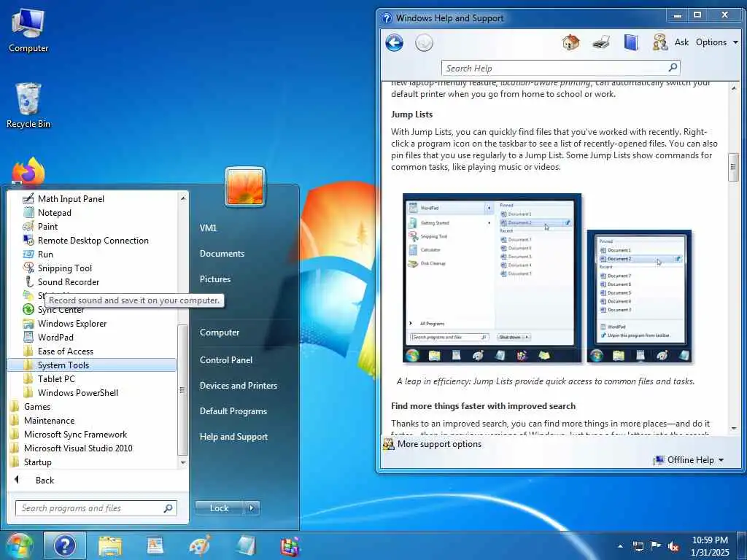Open the Computer desktop icon
Image resolution: width=747 pixels, height=560 pixels.
[28, 31]
